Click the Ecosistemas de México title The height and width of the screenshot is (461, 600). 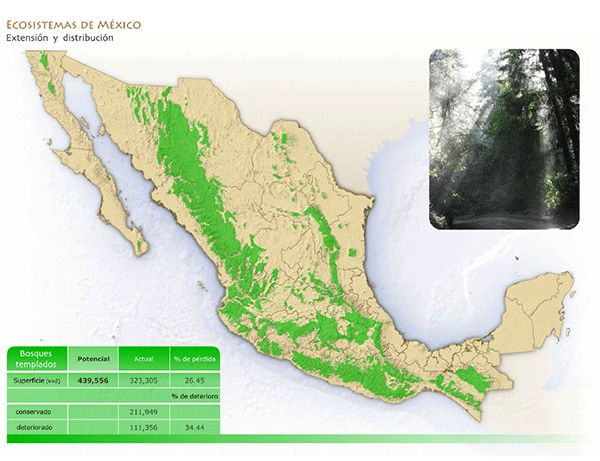73,25
